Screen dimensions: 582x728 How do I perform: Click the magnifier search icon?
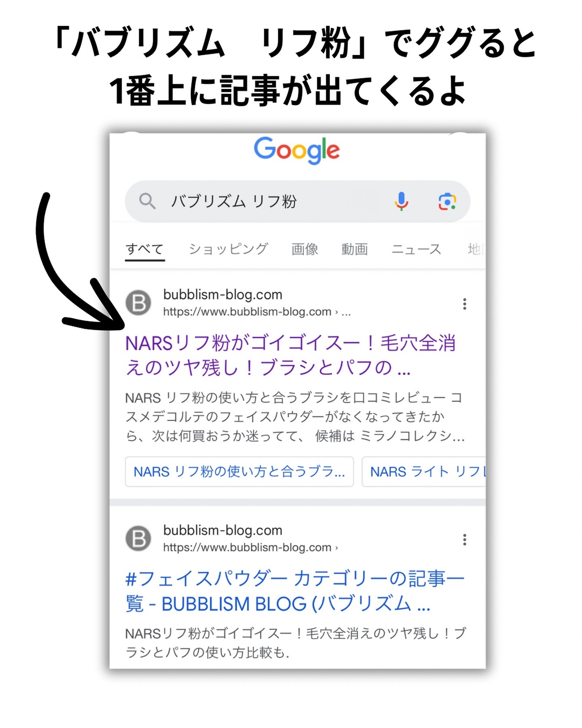(147, 201)
